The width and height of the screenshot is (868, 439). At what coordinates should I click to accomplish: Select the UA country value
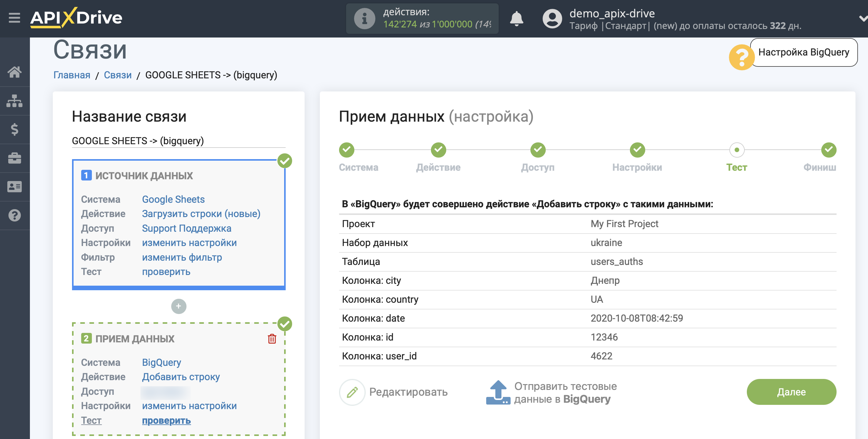tap(597, 299)
